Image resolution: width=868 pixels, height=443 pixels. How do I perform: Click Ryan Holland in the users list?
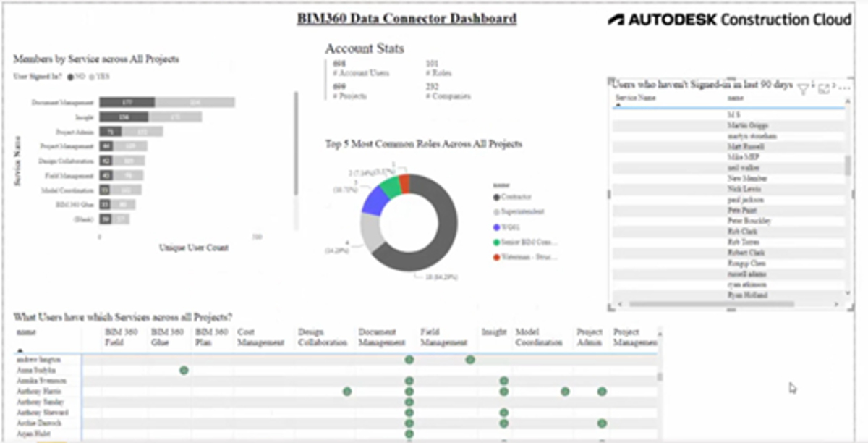[748, 295]
